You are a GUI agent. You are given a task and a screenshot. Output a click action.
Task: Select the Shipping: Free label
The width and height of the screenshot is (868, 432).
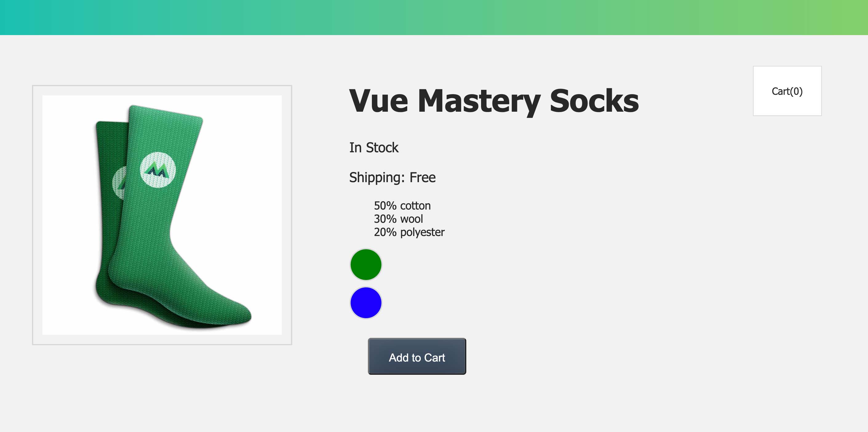[392, 177]
